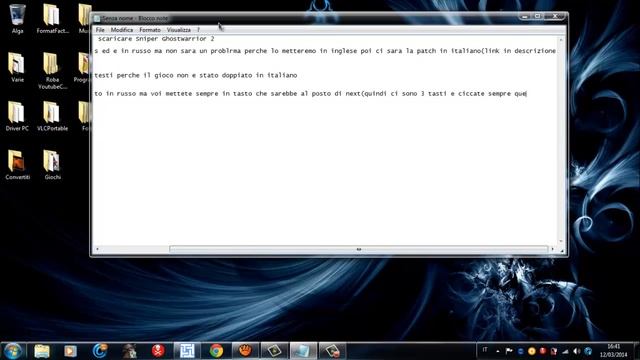This screenshot has width=640, height=360.
Task: Click the vertical scrollbar up arrow
Action: pos(561,40)
